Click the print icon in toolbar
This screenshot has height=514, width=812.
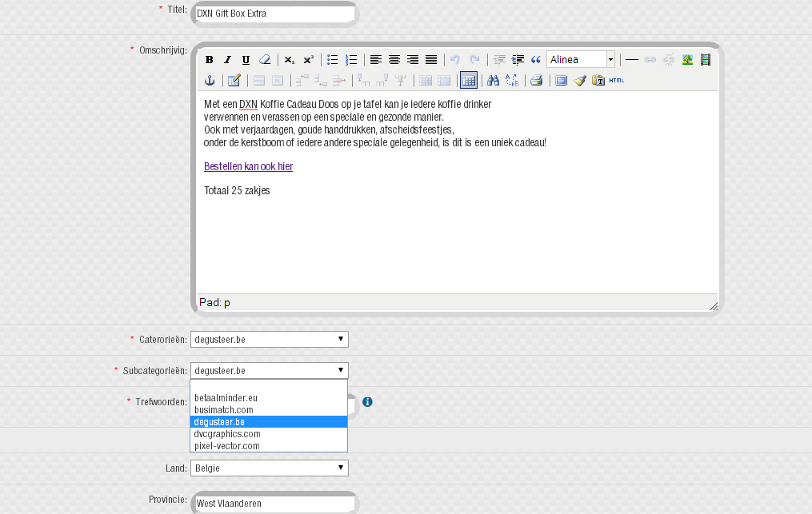(x=537, y=80)
